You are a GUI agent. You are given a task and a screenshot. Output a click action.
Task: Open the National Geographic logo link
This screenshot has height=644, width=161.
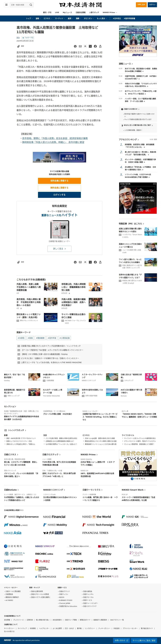[42, 569]
